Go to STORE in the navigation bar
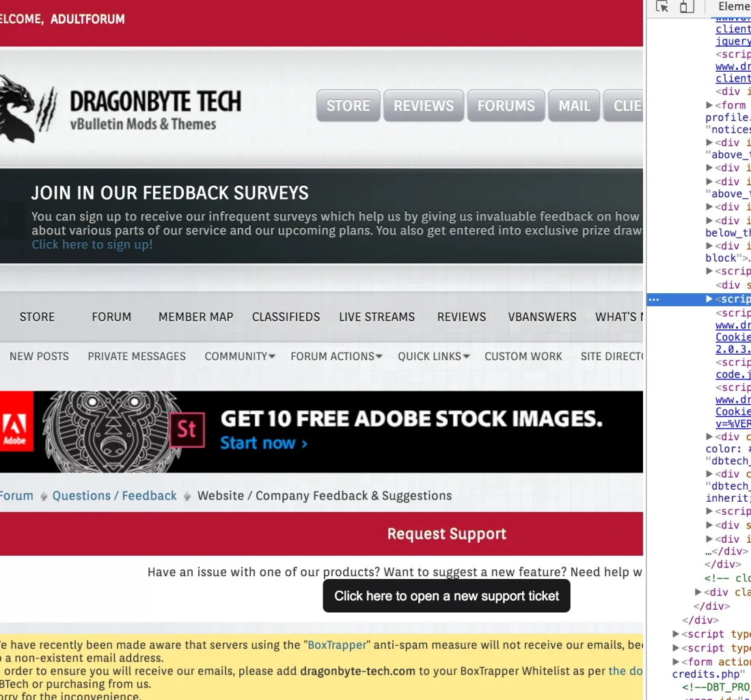Screen dimensions: 751x700 click(37, 317)
